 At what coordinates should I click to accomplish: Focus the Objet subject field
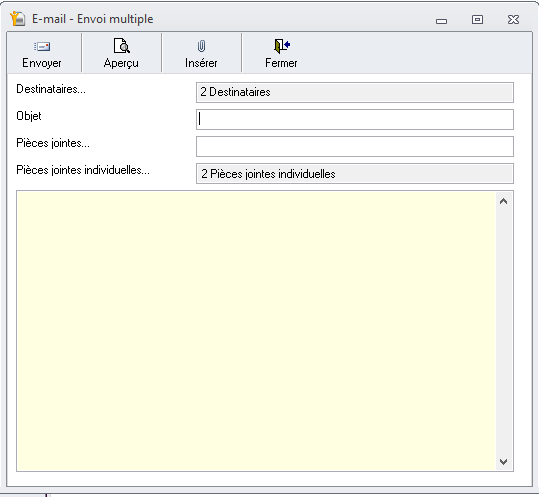coord(355,119)
